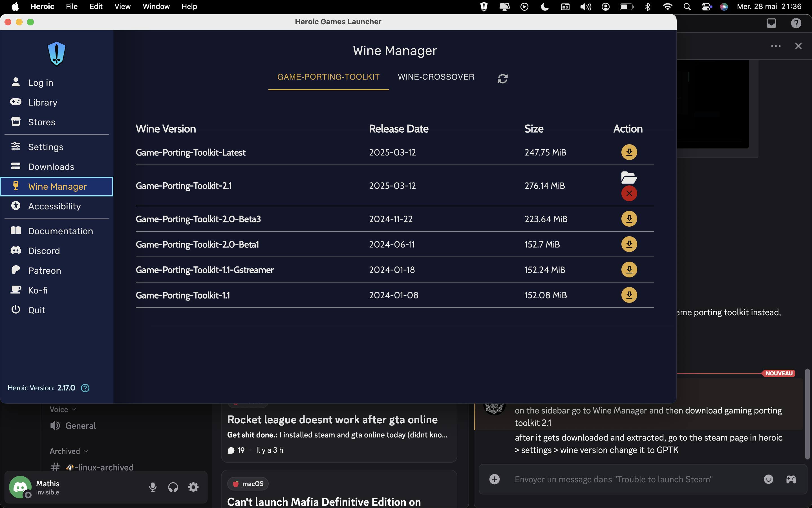Open Downloads in sidebar

(56, 167)
